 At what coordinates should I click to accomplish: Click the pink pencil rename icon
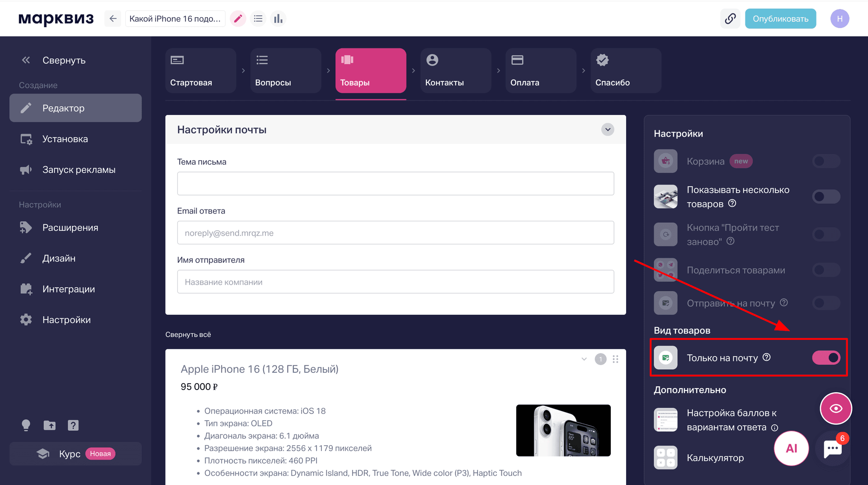(x=238, y=19)
